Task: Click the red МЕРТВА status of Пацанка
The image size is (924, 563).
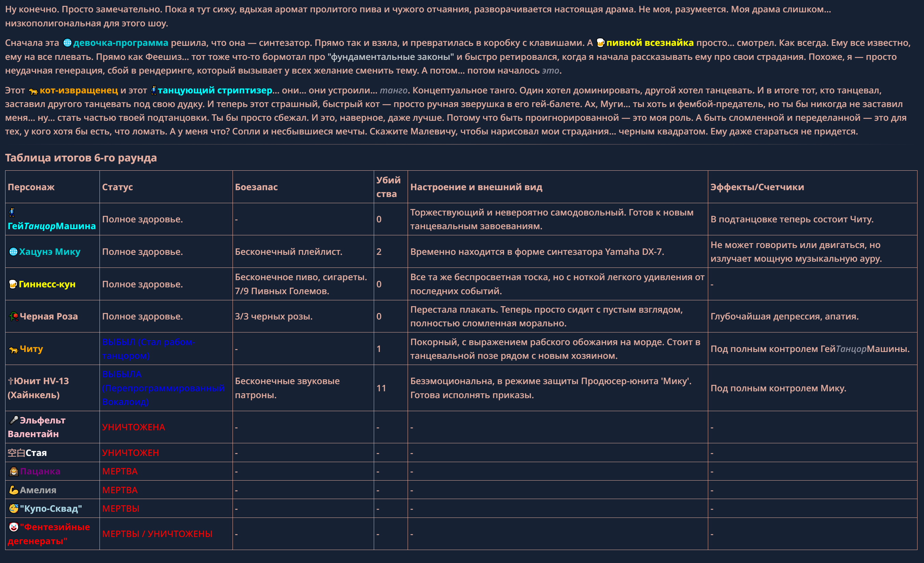Action: 120,471
